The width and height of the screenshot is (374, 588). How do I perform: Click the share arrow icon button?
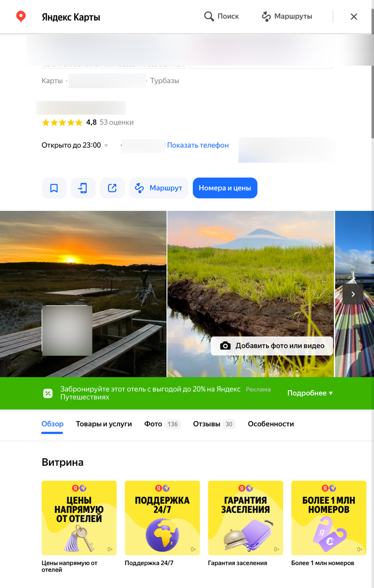coord(112,188)
